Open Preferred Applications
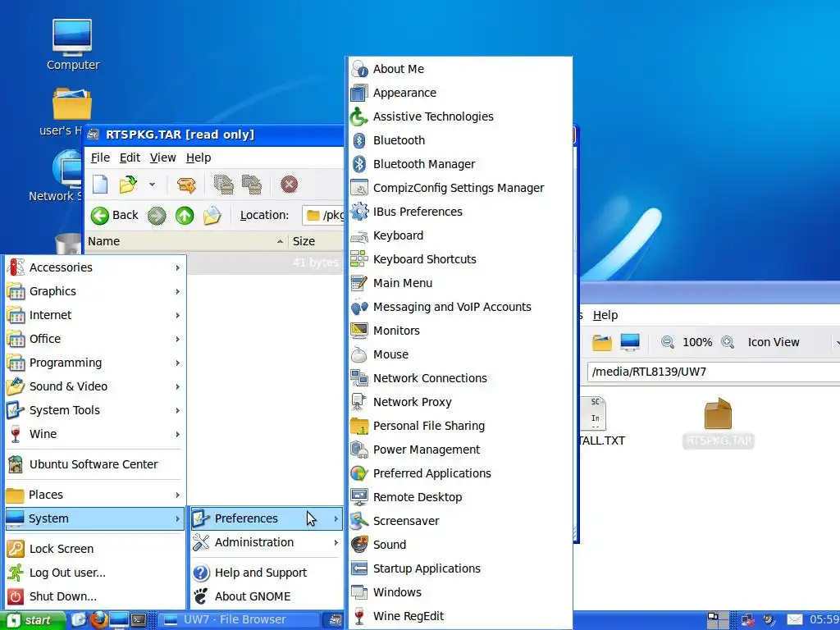 pos(460,473)
